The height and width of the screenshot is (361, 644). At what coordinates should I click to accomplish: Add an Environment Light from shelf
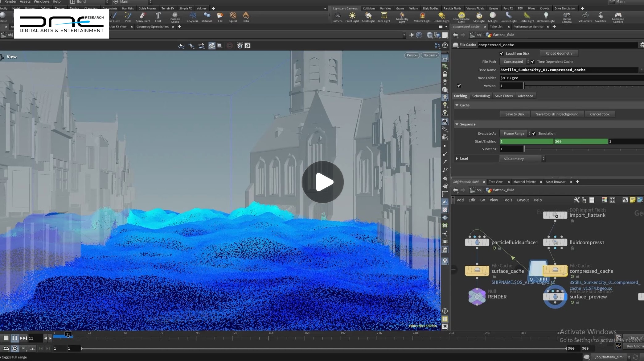tap(461, 17)
